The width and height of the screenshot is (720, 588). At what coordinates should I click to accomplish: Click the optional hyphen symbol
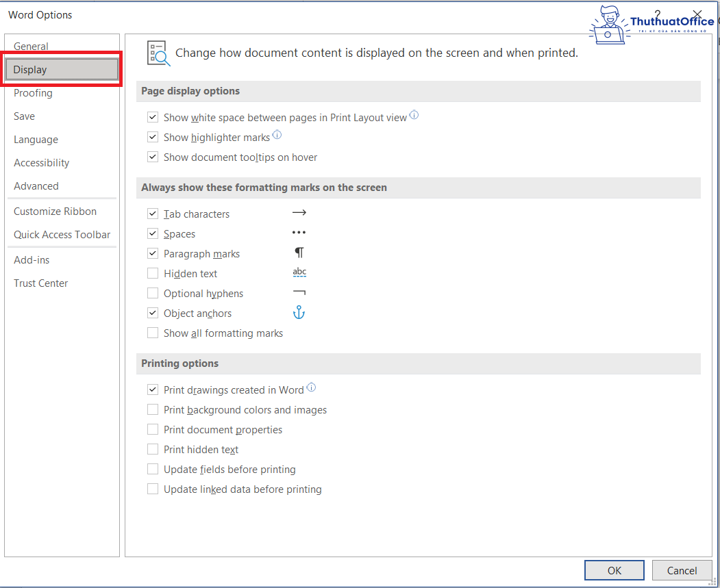tap(299, 292)
